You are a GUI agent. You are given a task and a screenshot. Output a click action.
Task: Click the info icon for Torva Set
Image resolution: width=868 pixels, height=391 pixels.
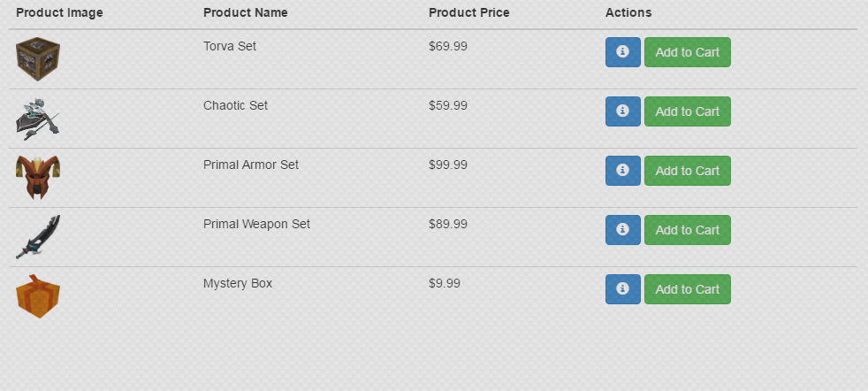click(x=622, y=52)
